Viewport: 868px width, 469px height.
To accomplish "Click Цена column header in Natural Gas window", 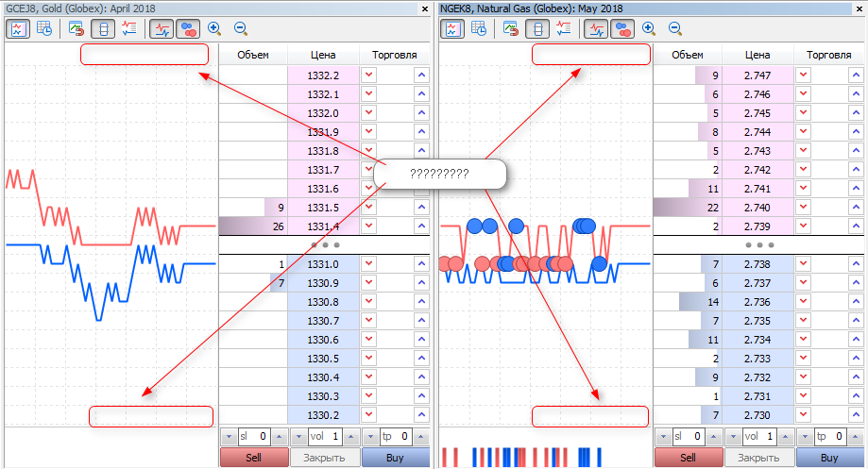I will (x=757, y=55).
